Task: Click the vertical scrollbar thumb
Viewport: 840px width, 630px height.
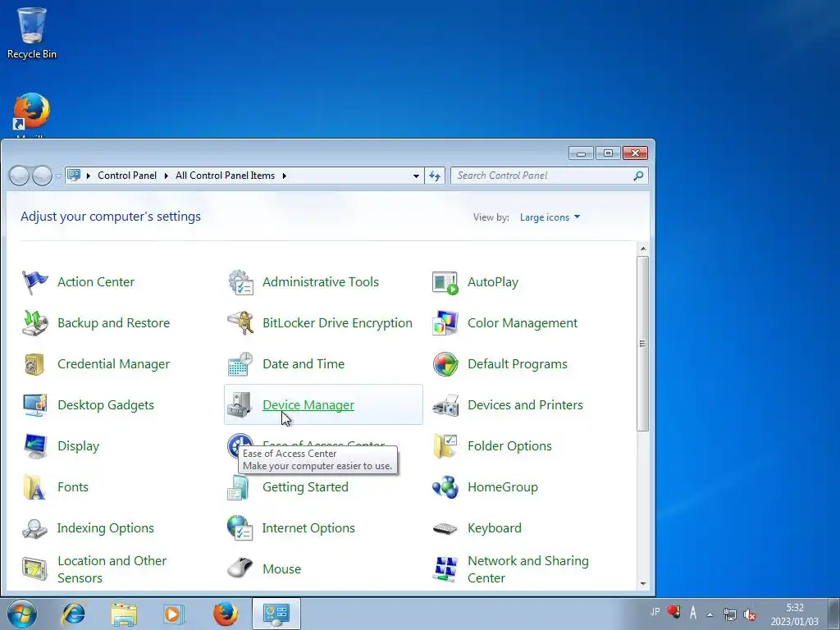Action: click(x=643, y=344)
